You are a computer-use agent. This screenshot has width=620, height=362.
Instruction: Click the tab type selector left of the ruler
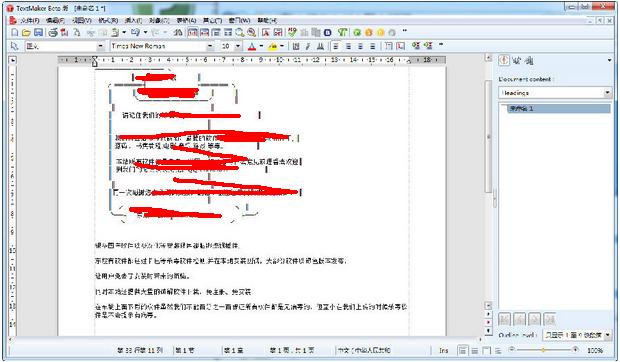pyautogui.click(x=13, y=60)
